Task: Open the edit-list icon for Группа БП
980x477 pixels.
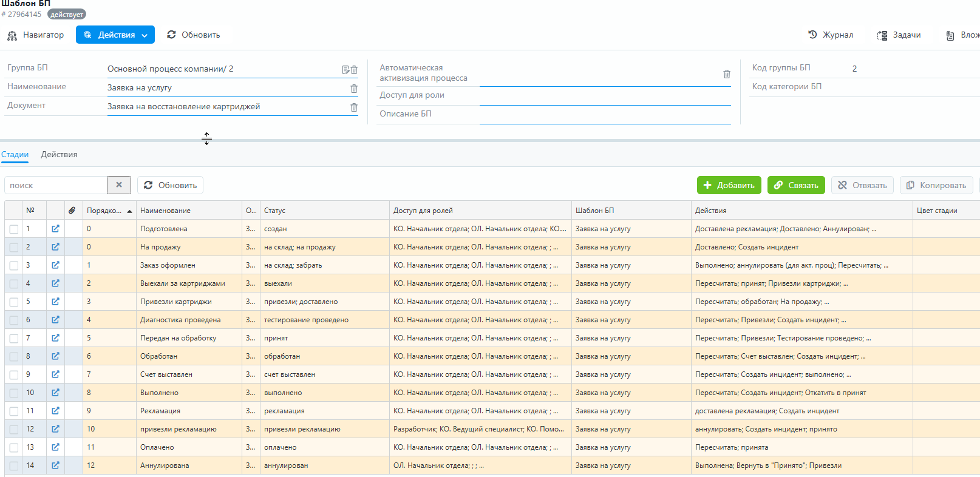Action: coord(345,70)
